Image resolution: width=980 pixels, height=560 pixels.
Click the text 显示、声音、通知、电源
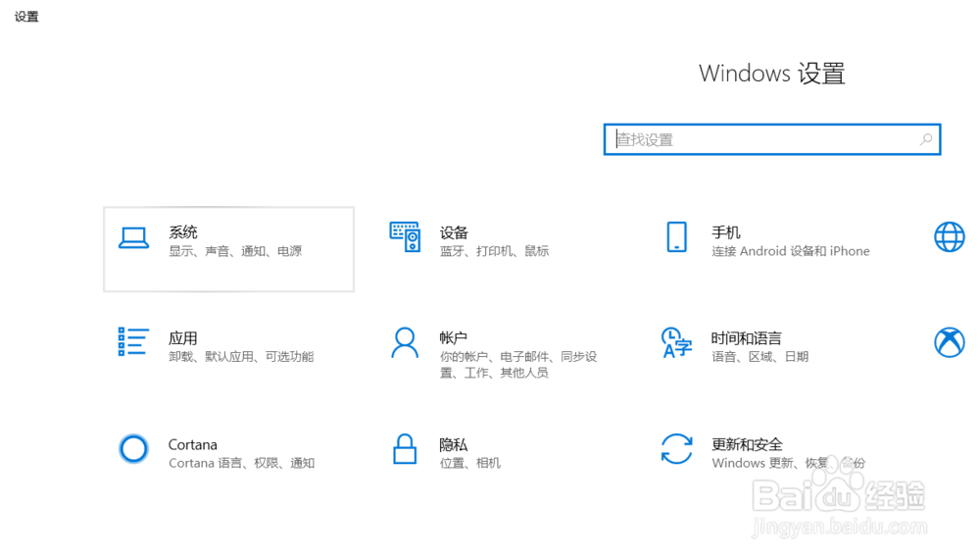click(235, 251)
